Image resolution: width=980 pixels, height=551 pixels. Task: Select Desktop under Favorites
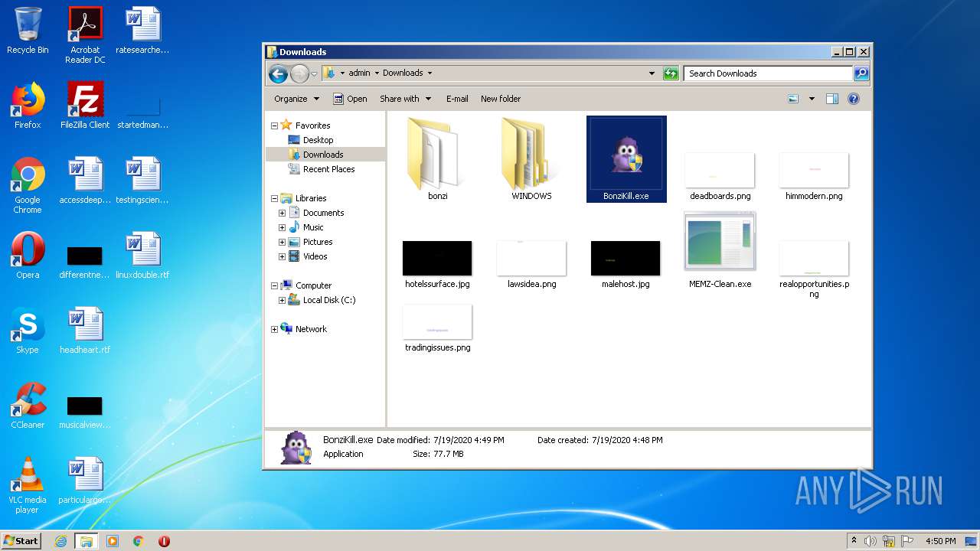(318, 140)
